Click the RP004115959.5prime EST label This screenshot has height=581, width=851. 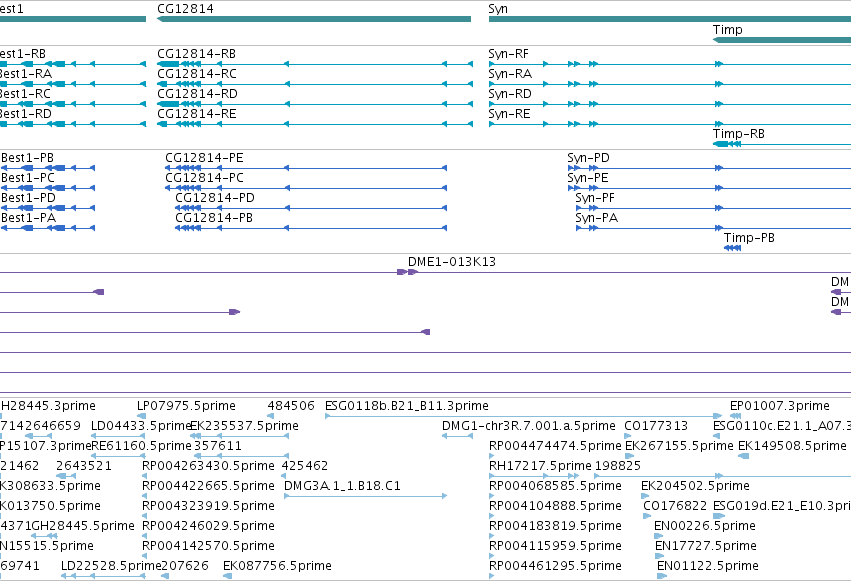pyautogui.click(x=555, y=547)
